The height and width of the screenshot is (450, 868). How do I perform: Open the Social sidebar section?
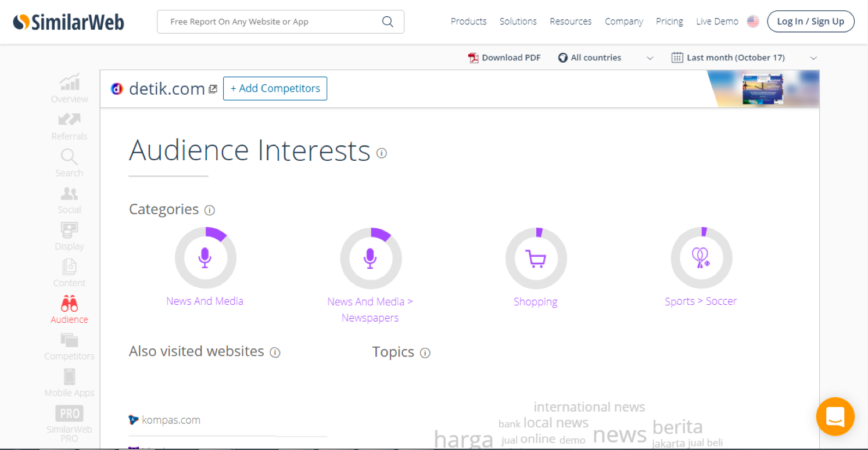coord(69,200)
